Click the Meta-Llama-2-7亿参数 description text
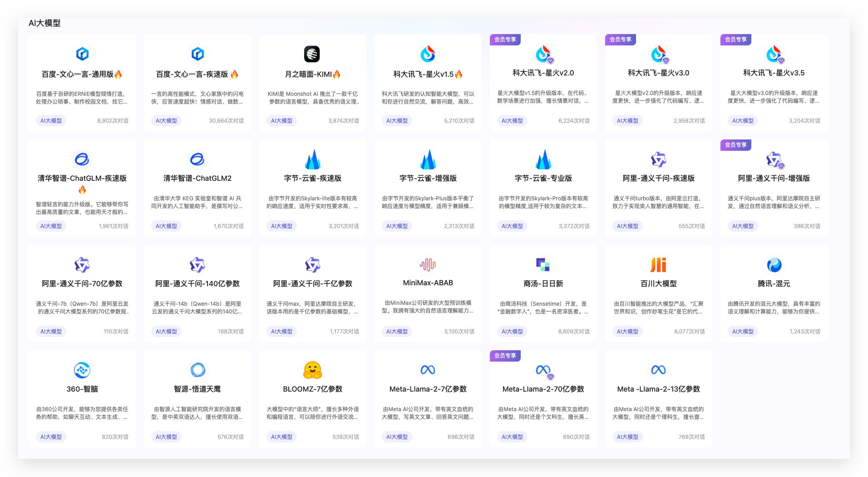 [428, 413]
